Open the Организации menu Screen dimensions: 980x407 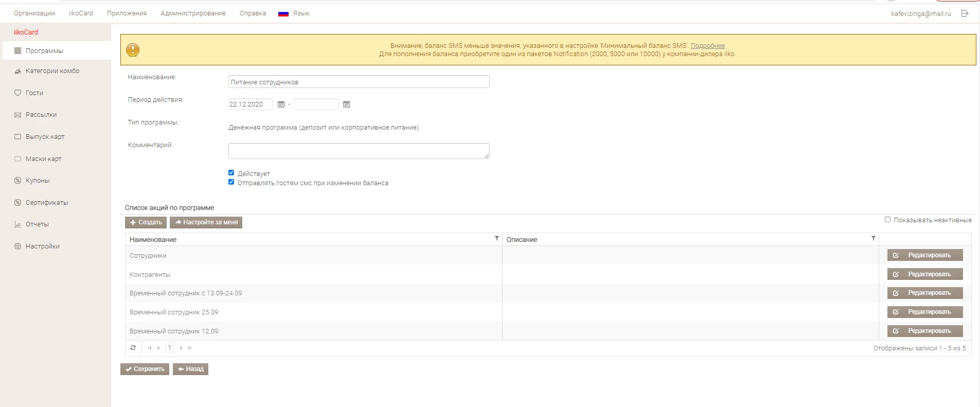34,13
